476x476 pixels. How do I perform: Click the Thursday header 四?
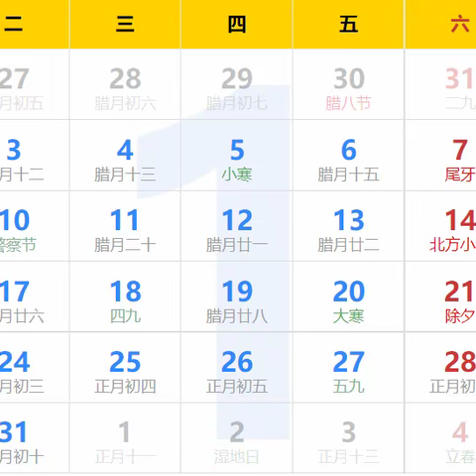(237, 24)
